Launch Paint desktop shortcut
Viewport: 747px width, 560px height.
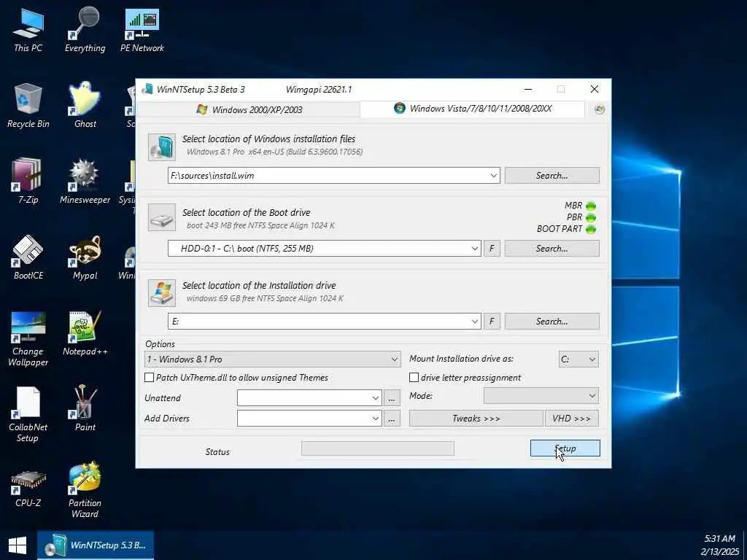pos(85,408)
